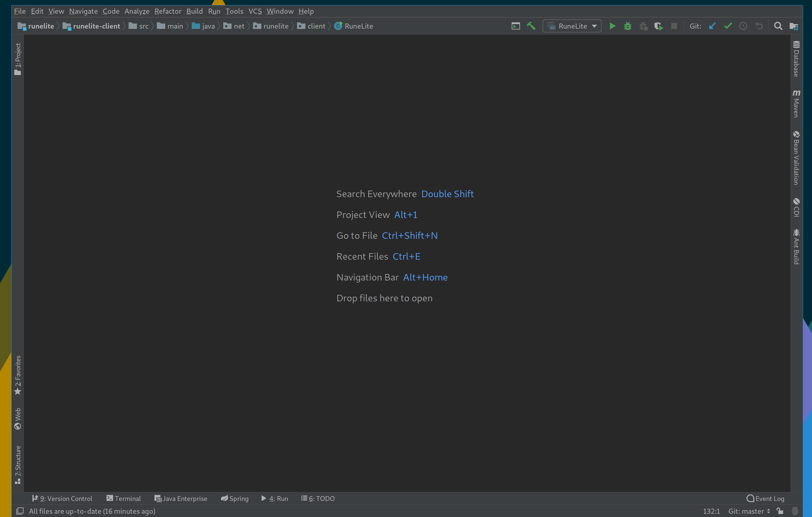
Task: Commit changes using the green checkmark icon
Action: 728,26
